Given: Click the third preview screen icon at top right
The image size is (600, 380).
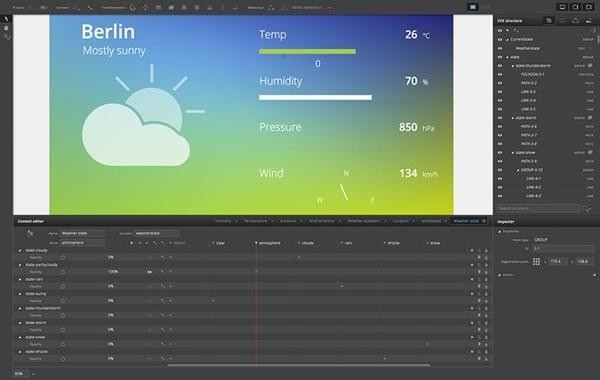Looking at the screenshot, I should point(588,7).
